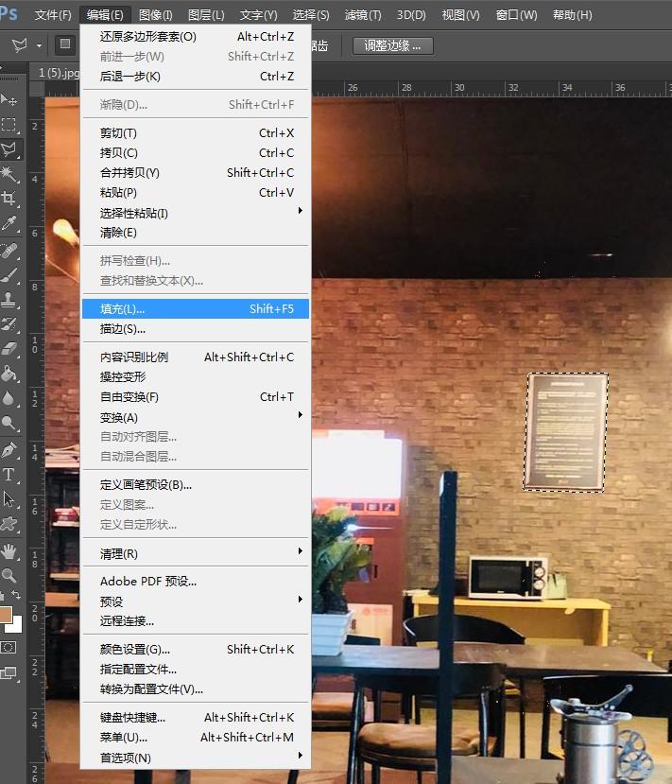Swap foreground and background colors
Viewport: 672px width, 784px height.
tap(16, 595)
